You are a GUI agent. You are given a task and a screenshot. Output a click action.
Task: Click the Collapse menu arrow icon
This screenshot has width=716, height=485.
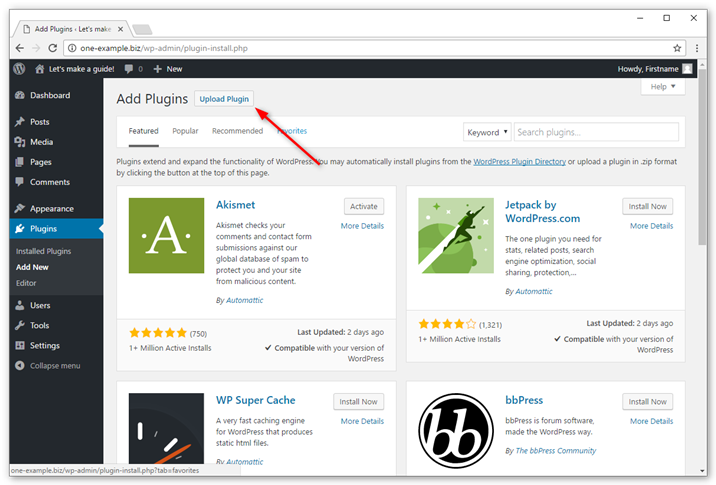click(x=20, y=365)
